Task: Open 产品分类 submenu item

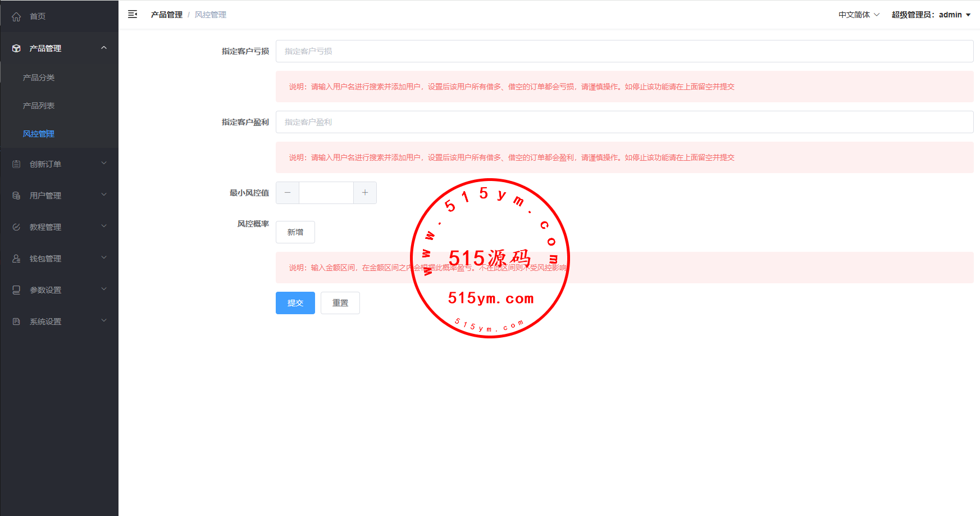Action: (39, 78)
